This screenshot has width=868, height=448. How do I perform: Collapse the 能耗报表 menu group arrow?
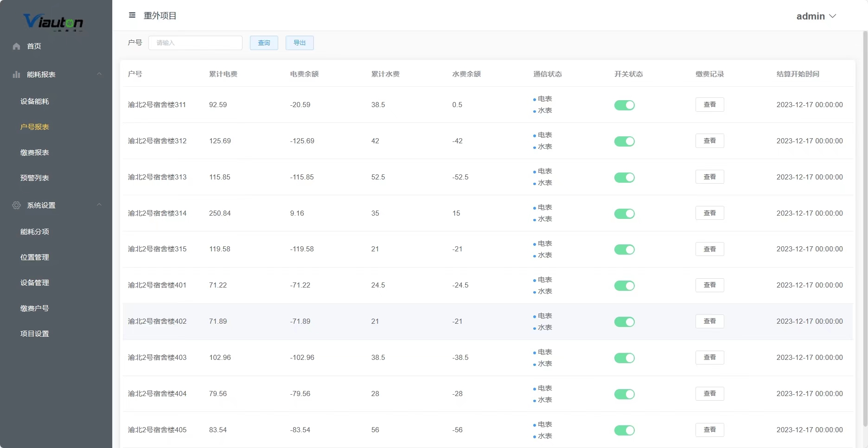point(99,74)
